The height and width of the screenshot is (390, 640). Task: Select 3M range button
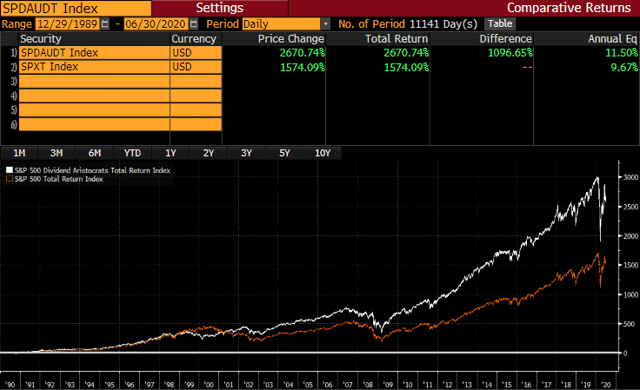coord(57,153)
